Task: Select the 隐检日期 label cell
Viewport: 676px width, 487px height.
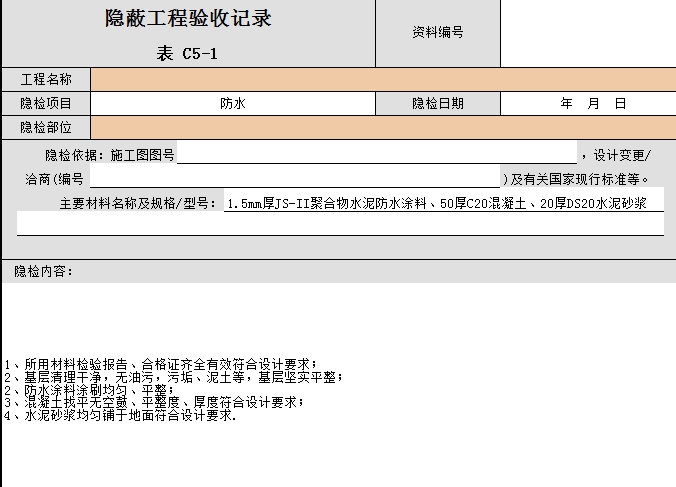Action: click(x=438, y=103)
